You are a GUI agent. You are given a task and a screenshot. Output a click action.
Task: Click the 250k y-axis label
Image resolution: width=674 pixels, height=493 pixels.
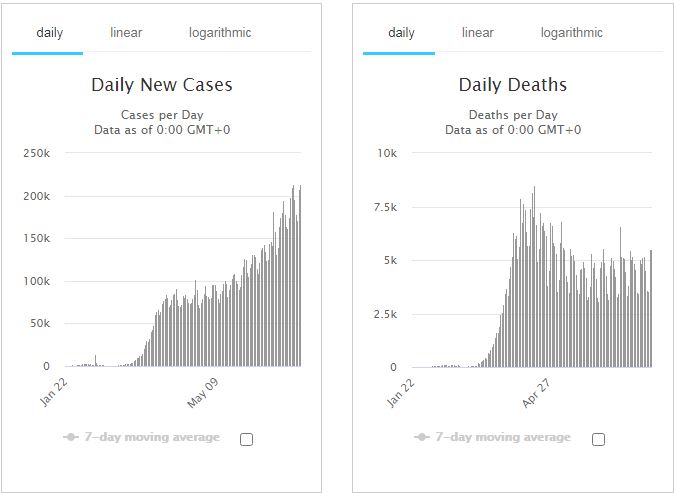tap(37, 153)
